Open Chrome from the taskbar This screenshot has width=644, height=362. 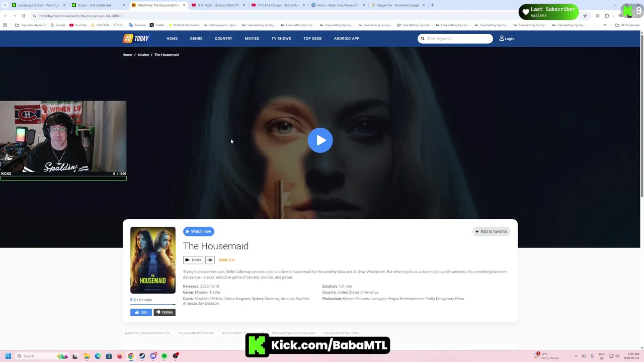pyautogui.click(x=131, y=356)
